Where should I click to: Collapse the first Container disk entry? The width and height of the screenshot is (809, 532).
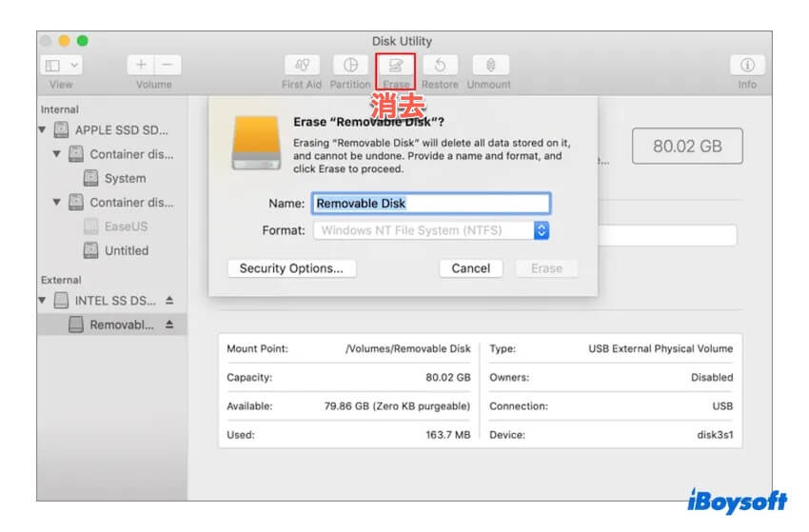click(57, 154)
